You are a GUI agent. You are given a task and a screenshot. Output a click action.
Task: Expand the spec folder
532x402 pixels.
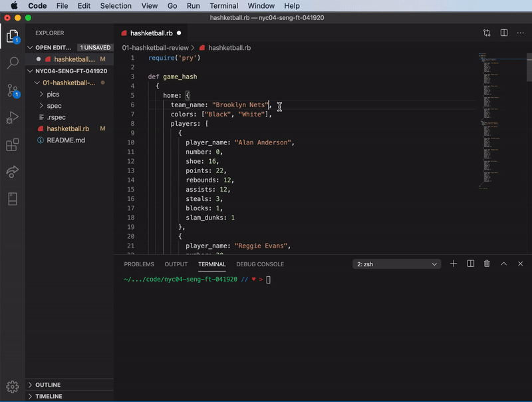pos(41,106)
